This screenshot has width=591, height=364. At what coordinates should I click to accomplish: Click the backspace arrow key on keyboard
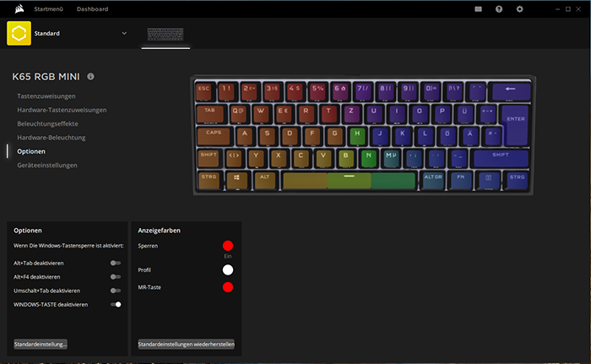[x=511, y=91]
